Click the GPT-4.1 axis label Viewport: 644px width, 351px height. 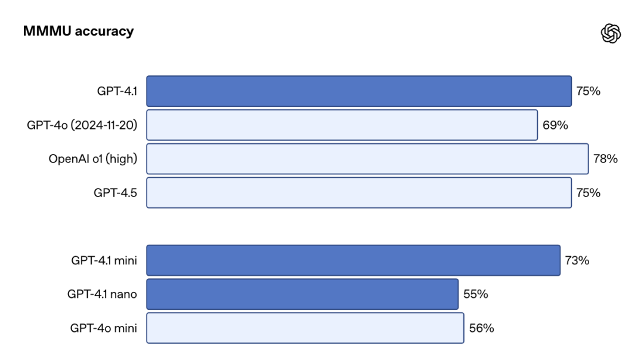click(117, 91)
